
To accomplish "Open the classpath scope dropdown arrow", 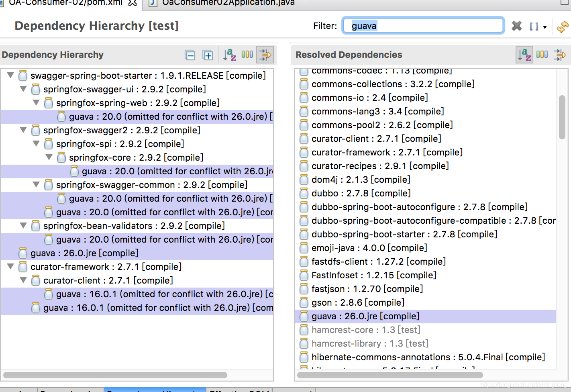I will [545, 27].
